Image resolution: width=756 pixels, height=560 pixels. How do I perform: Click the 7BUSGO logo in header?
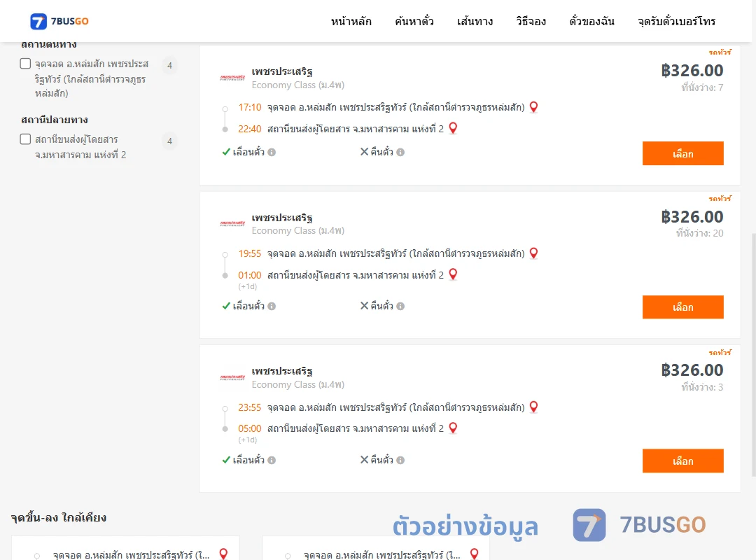[59, 21]
